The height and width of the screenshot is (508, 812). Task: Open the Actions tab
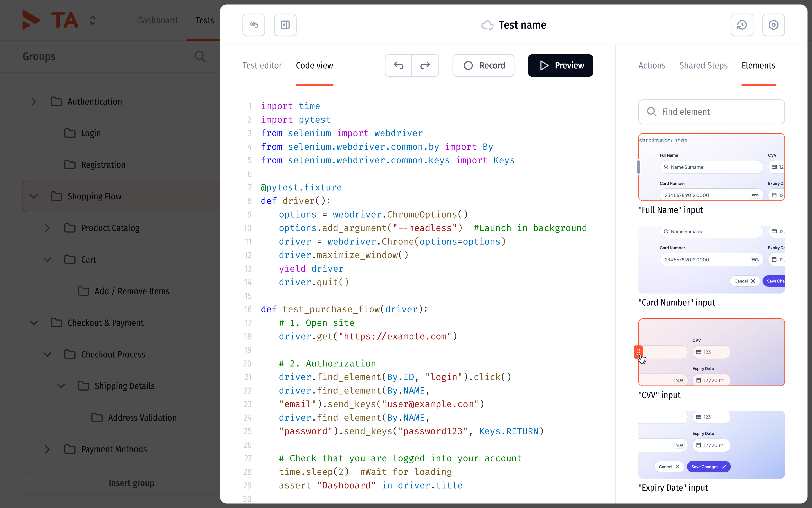click(652, 66)
